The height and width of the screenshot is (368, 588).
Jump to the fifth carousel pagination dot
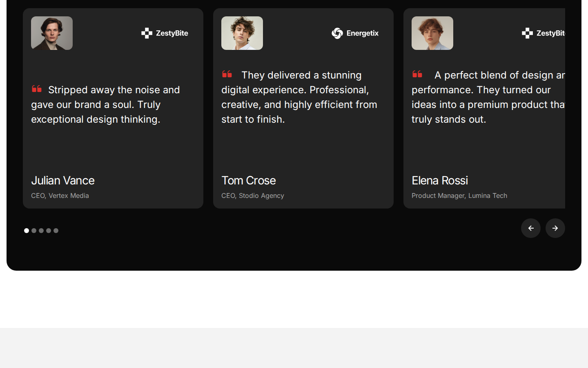click(x=56, y=231)
